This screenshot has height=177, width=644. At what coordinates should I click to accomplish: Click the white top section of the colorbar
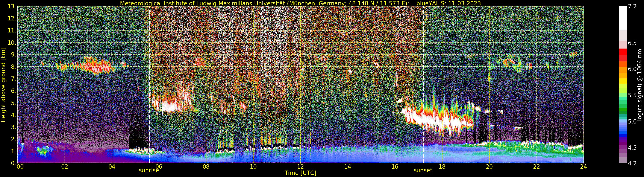tap(623, 18)
